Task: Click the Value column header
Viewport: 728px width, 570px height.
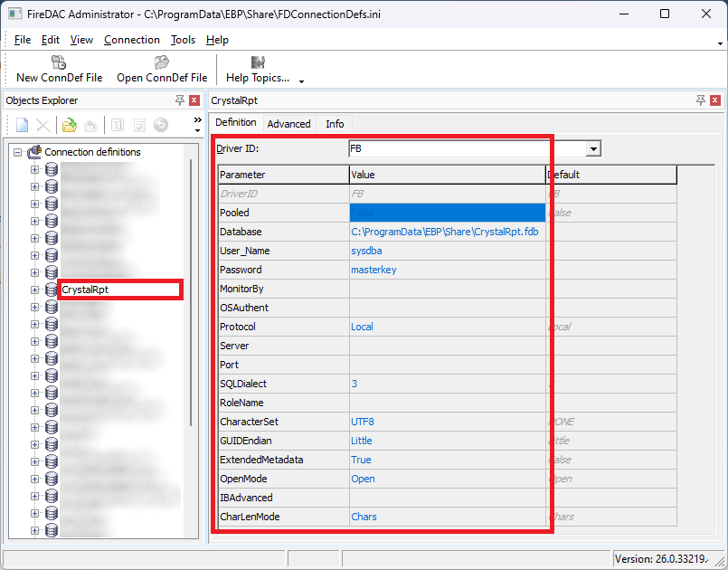Action: 448,175
